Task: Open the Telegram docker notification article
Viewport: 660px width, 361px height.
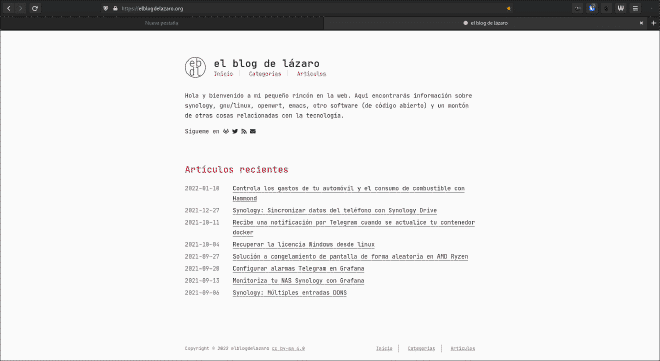Action: [354, 227]
